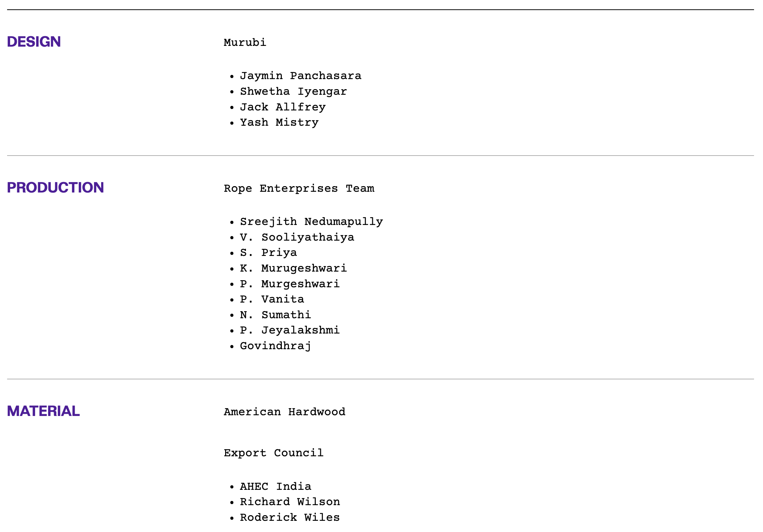
Task: Click on Sreejith Nedumapully
Action: pos(311,222)
